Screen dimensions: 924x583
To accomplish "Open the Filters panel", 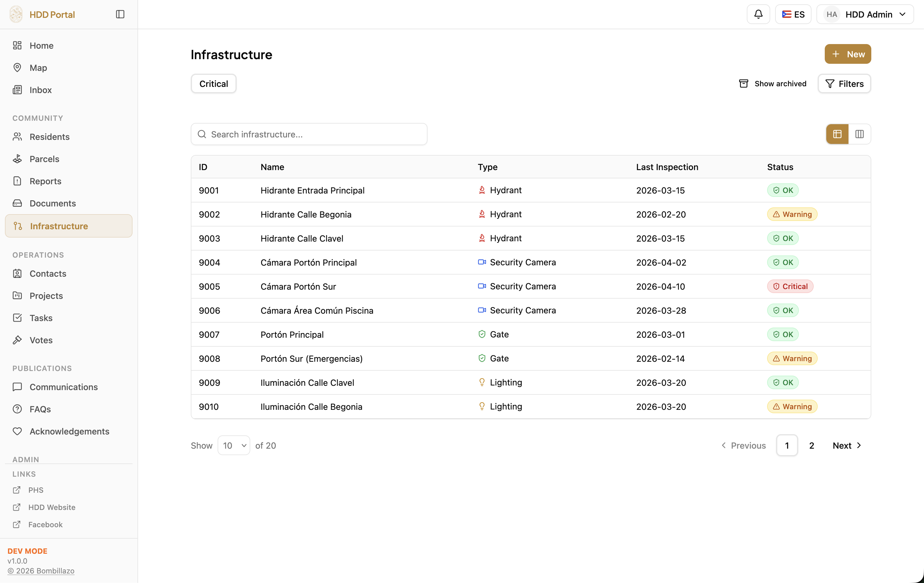I will 844,84.
